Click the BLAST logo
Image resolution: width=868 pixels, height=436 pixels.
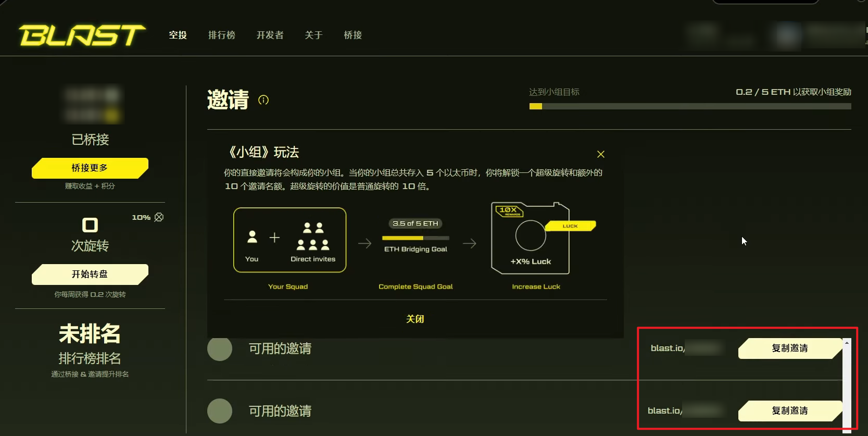(82, 35)
